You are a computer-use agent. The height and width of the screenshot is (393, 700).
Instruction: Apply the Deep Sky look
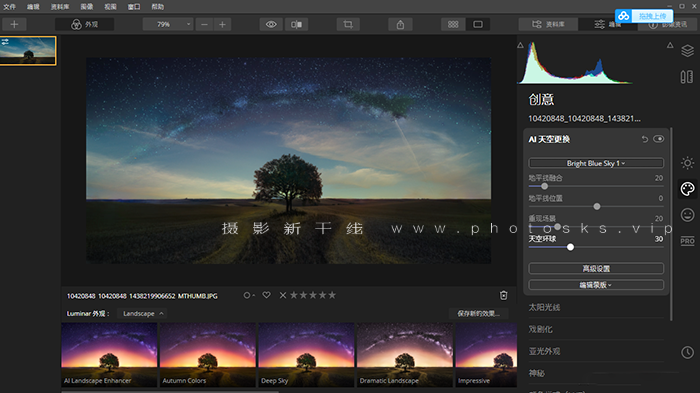(x=306, y=355)
